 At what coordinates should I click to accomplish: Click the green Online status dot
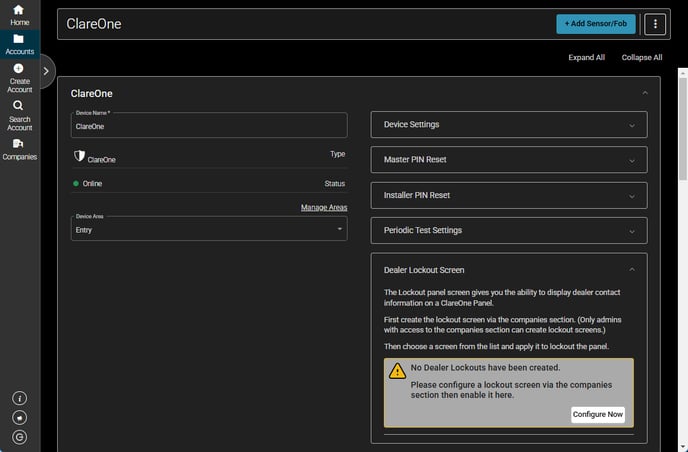[76, 183]
